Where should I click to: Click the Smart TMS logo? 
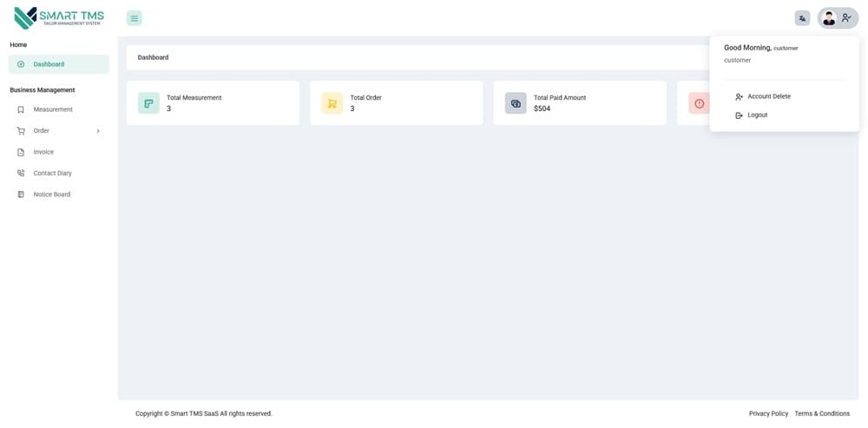click(x=59, y=17)
